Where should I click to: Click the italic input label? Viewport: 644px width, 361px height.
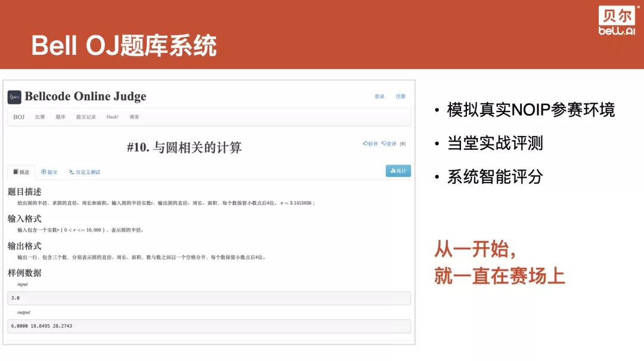[x=22, y=285]
